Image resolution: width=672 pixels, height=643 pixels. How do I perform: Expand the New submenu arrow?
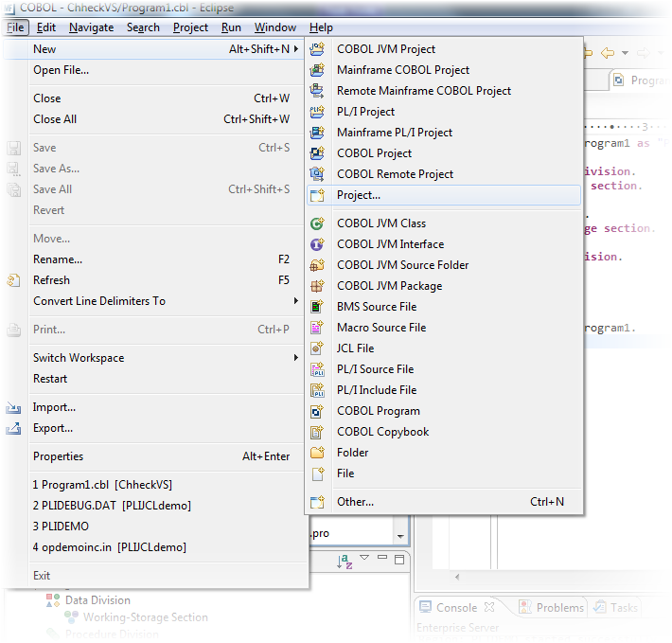pos(295,49)
